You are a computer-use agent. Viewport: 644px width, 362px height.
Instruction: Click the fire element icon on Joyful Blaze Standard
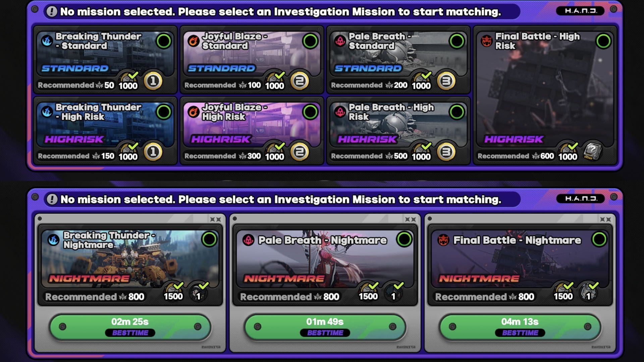point(194,41)
